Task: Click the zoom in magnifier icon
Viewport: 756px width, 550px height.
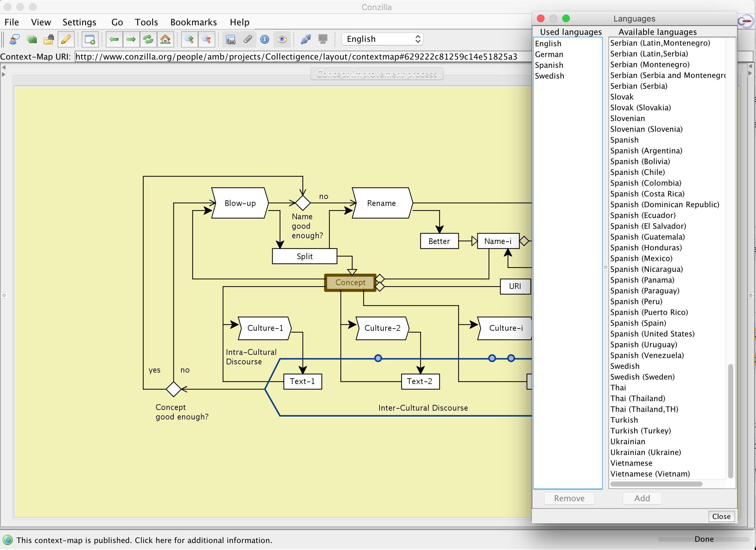Action: tap(189, 39)
